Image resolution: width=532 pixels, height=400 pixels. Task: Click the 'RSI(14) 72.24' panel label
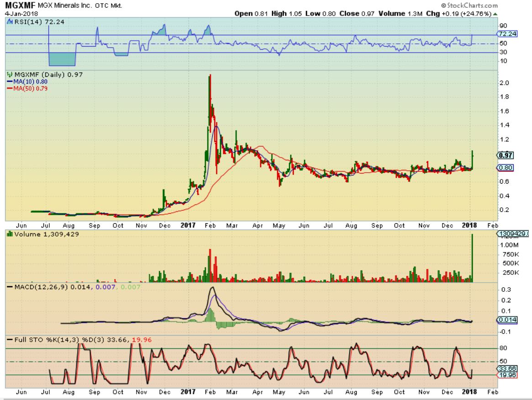click(39, 22)
